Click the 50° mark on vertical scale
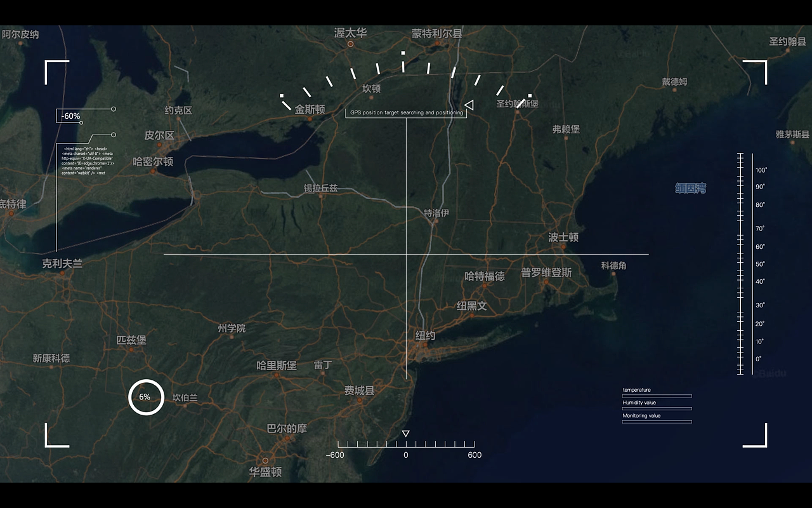Screen dimensions: 812x508 [x=760, y=264]
